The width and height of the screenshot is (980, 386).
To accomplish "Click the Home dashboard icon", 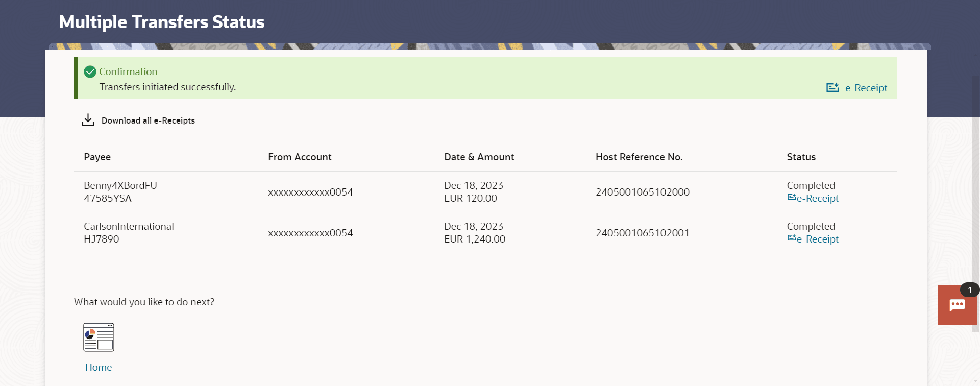I will (99, 337).
